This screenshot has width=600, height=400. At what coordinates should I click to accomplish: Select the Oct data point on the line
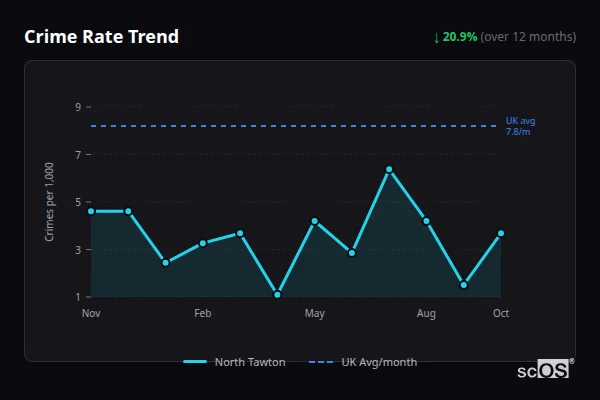[501, 233]
